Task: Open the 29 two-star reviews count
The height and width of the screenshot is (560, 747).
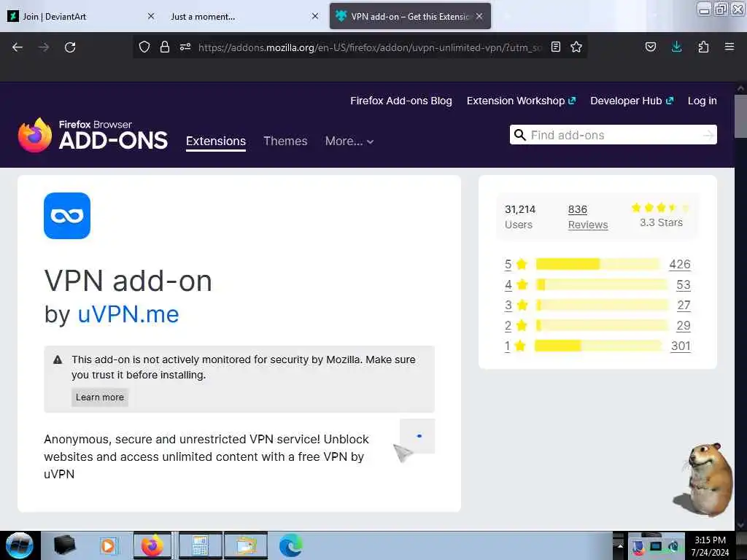Action: coord(683,325)
